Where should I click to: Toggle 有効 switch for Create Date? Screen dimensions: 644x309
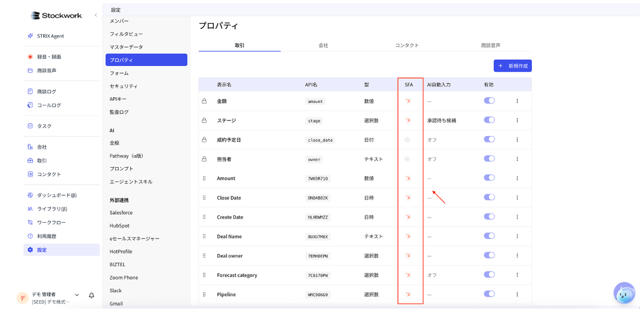tap(489, 216)
